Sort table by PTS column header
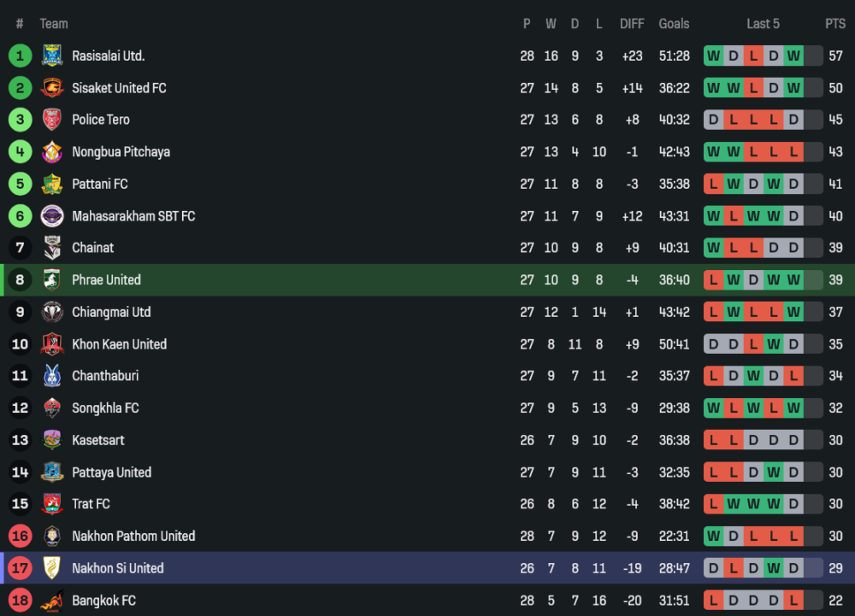 coord(834,24)
